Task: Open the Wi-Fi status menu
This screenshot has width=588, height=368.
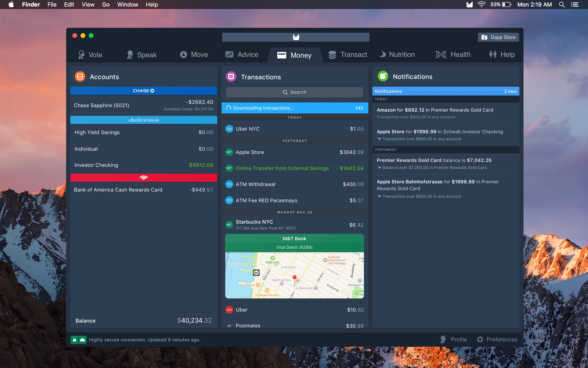Action: [x=481, y=4]
